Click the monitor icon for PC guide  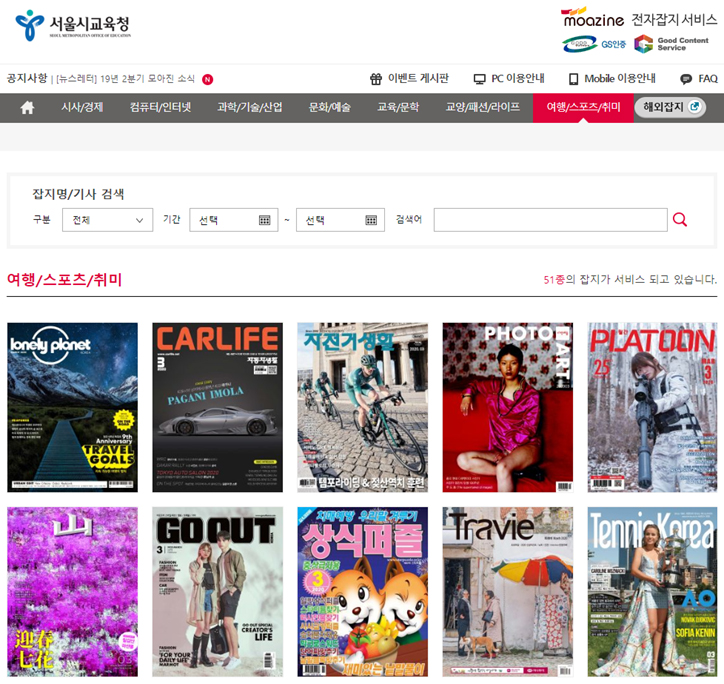click(480, 79)
